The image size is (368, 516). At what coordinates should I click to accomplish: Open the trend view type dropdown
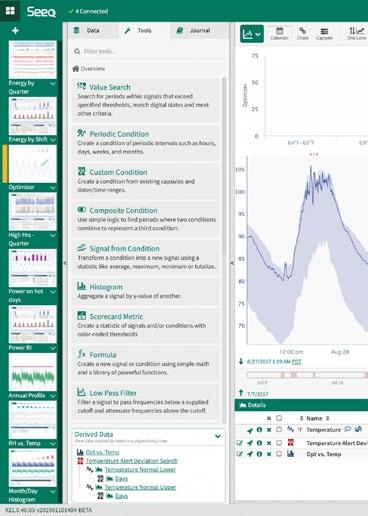(x=252, y=33)
